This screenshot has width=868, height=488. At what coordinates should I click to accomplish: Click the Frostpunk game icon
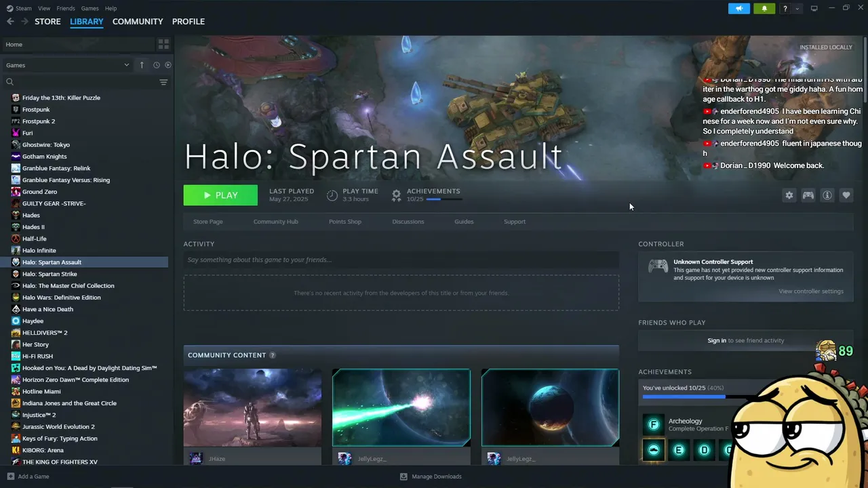(x=16, y=110)
